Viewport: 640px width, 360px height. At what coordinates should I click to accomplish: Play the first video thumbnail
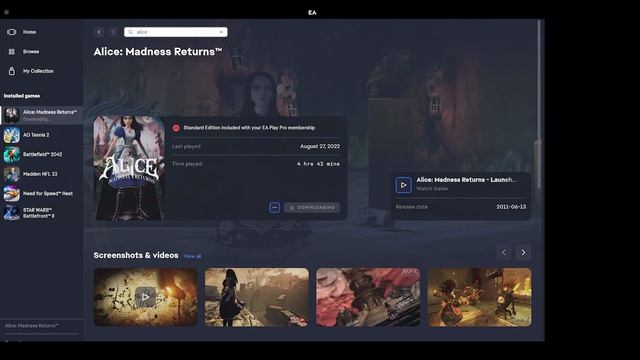pyautogui.click(x=145, y=297)
